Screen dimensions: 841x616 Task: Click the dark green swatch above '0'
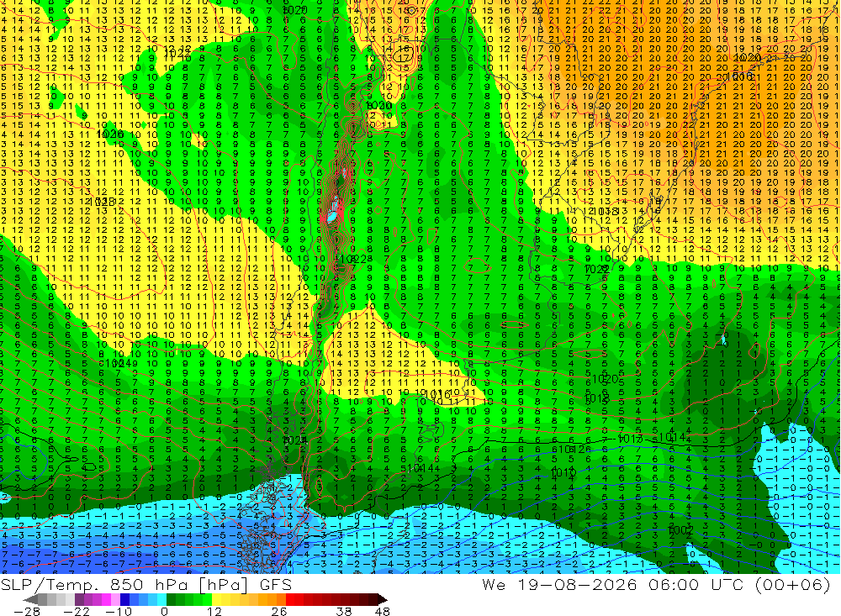point(171,599)
